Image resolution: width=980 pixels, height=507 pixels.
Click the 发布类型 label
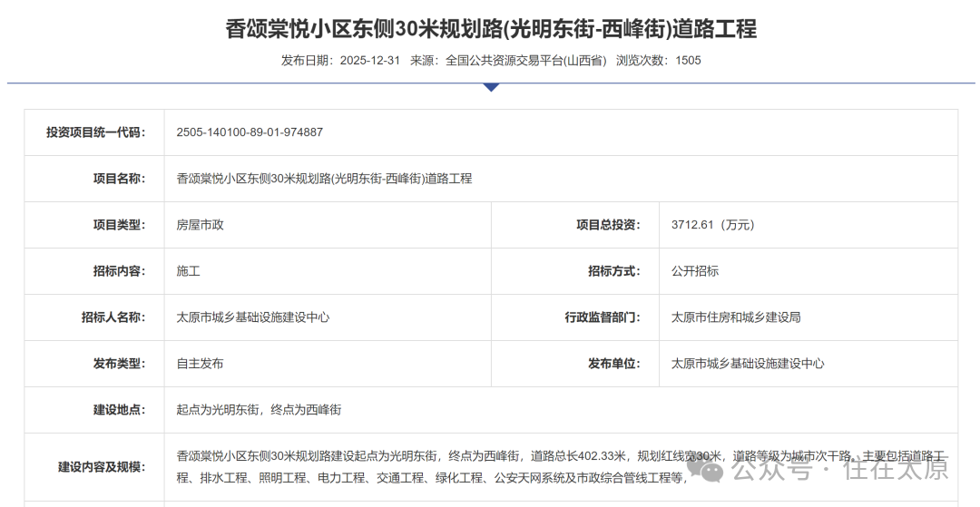119,364
